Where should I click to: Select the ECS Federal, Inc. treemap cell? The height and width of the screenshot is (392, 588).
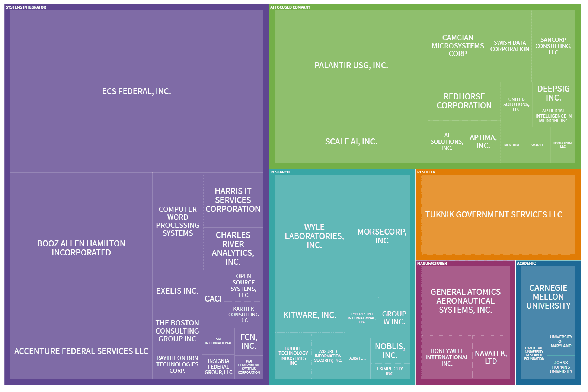[x=137, y=91]
